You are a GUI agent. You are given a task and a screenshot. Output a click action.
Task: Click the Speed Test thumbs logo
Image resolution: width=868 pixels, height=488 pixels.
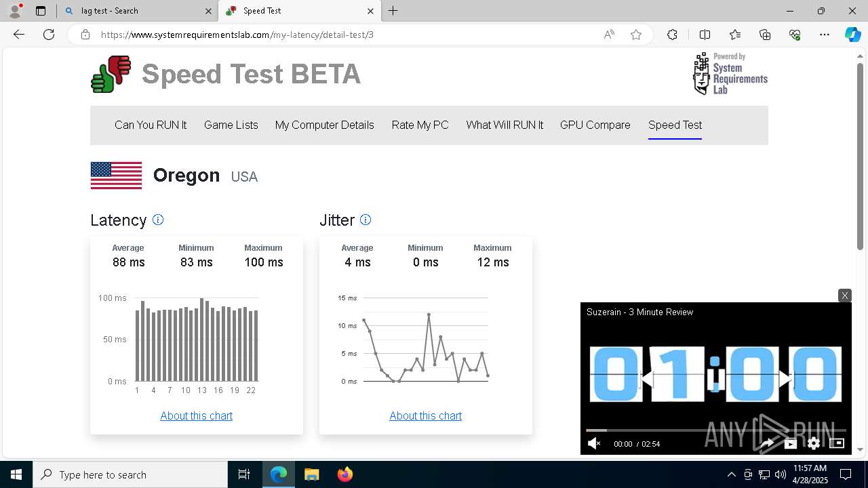tap(111, 74)
